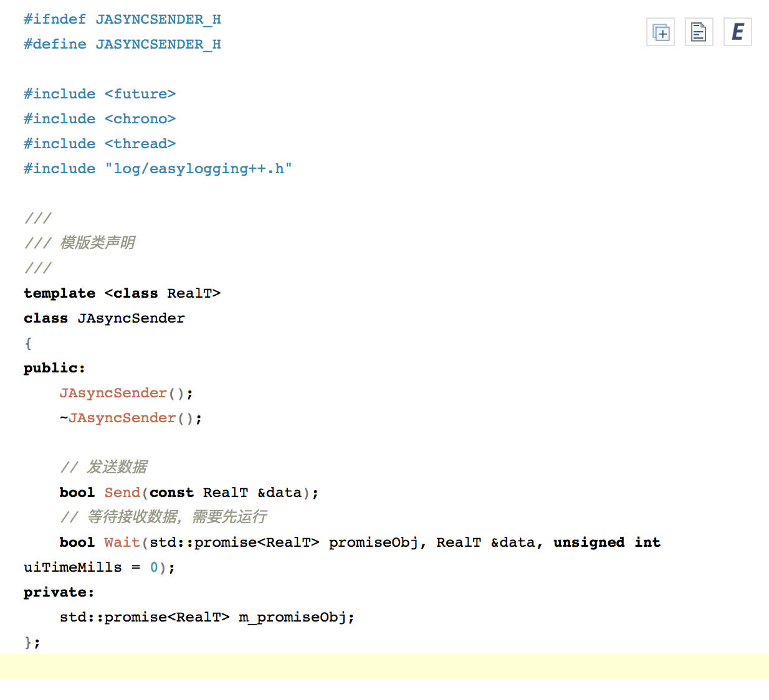Click the '#define JASYNCSENDER_H' line
This screenshot has width=769, height=700.
pyautogui.click(x=122, y=44)
